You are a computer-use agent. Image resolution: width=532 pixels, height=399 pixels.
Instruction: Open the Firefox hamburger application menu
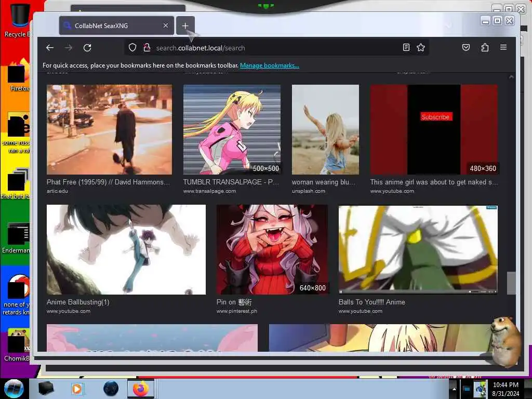[x=503, y=47]
